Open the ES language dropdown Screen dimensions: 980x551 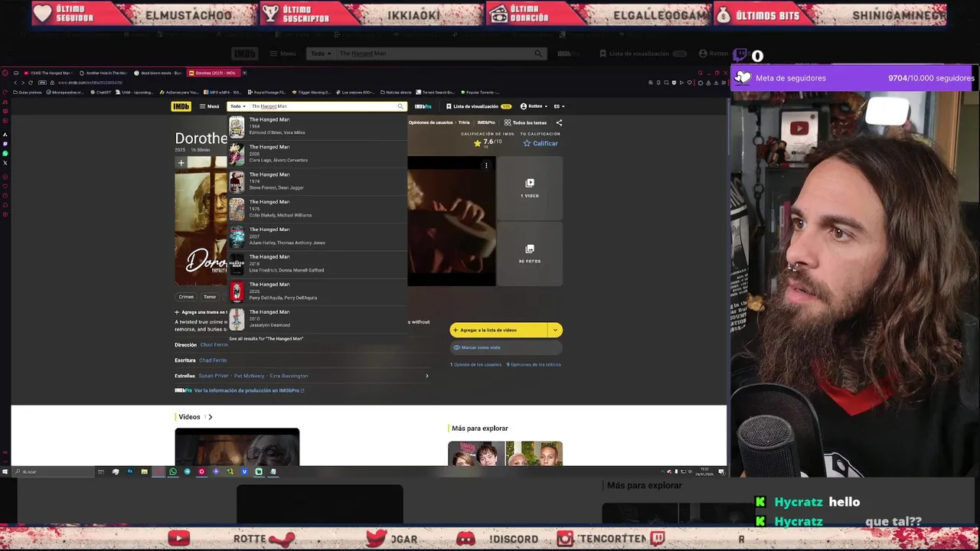coord(559,106)
